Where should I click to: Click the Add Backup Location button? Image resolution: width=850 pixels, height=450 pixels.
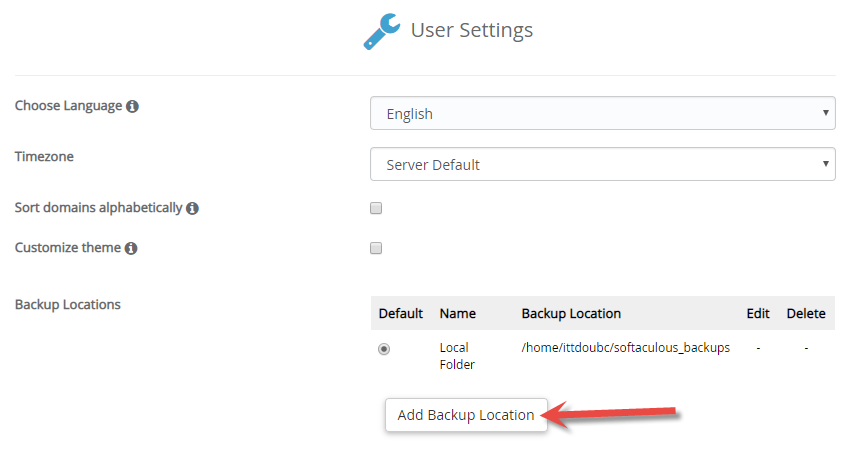tap(466, 415)
